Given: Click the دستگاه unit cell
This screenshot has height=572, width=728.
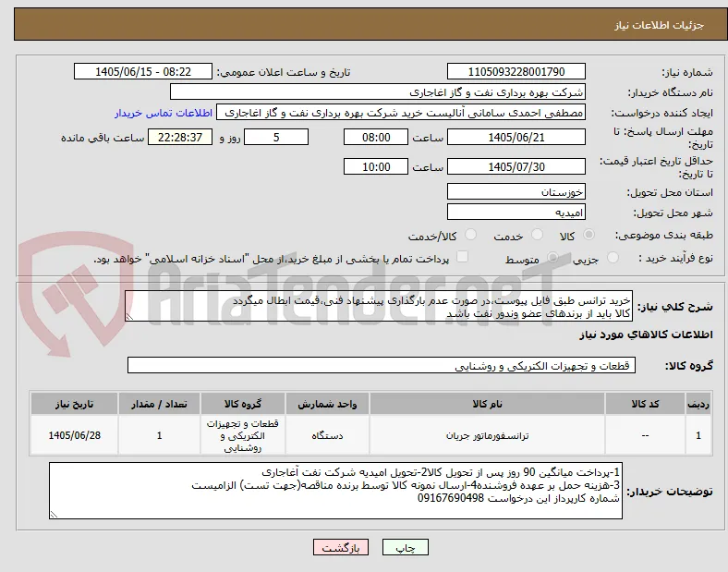Looking at the screenshot, I should (x=327, y=435).
